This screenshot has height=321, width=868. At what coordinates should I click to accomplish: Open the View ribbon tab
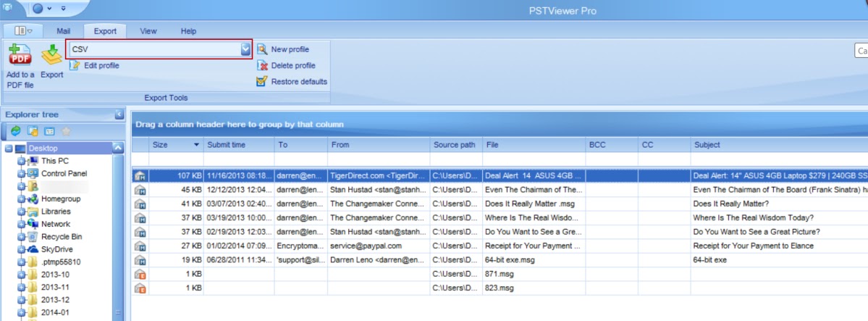click(x=148, y=31)
